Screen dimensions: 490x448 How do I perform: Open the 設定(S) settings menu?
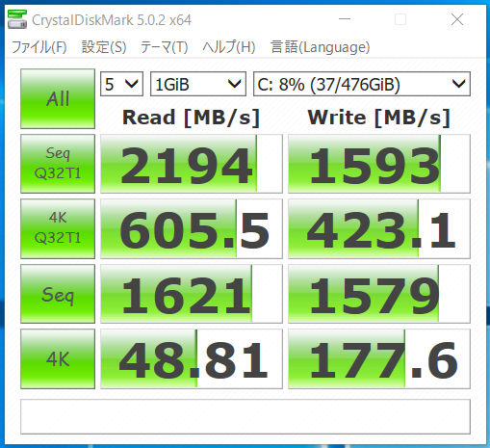pos(104,47)
